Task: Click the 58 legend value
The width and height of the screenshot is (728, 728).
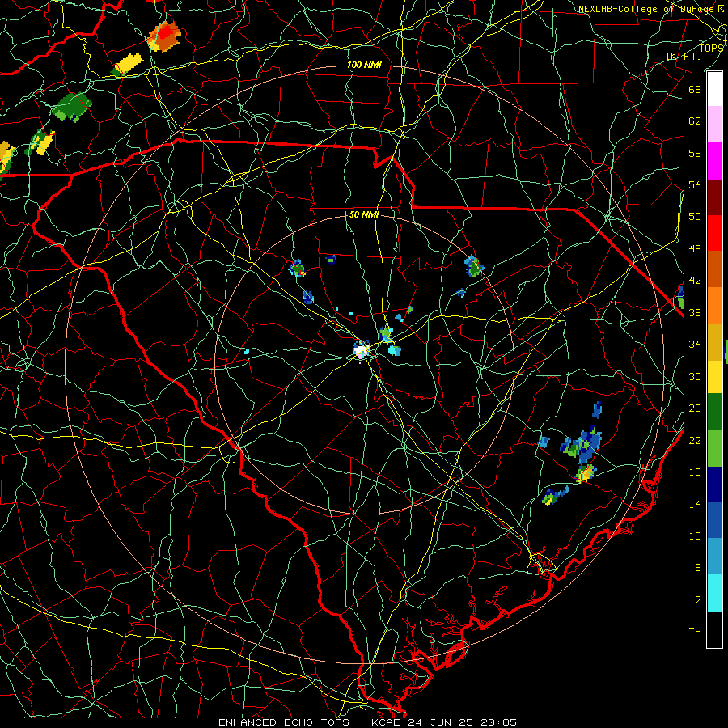Action: pyautogui.click(x=695, y=153)
